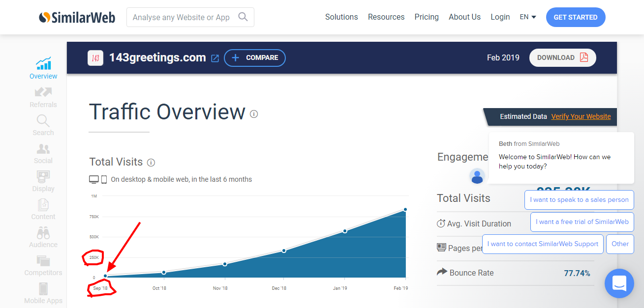Click the 'Avg. Visit Duration' label
644x308 pixels.
[479, 224]
